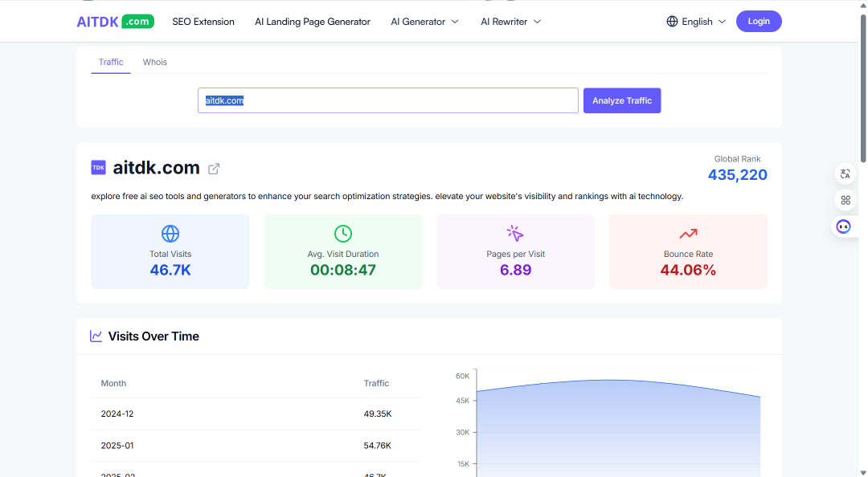The height and width of the screenshot is (477, 868).
Task: Click the Month column header
Action: (x=113, y=383)
